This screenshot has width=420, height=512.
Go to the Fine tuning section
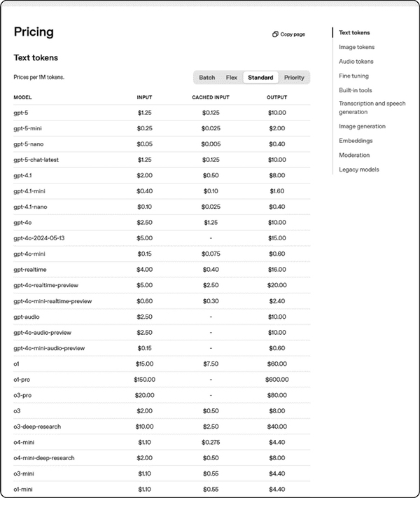coord(353,76)
